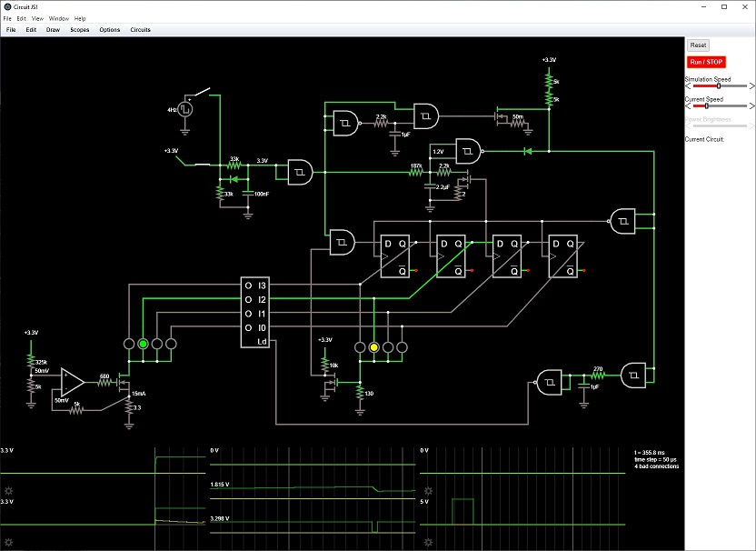Open the Options menu
Screen dimensions: 756x551
[x=109, y=29]
